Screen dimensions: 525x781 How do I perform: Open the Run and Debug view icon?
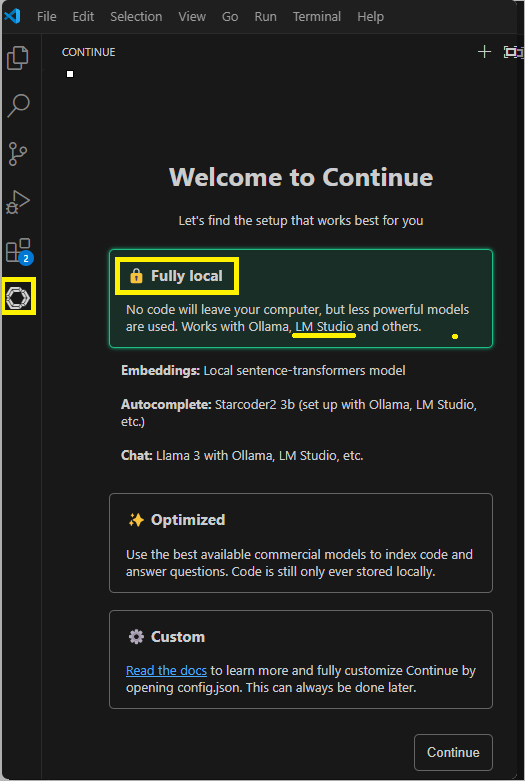(x=18, y=202)
